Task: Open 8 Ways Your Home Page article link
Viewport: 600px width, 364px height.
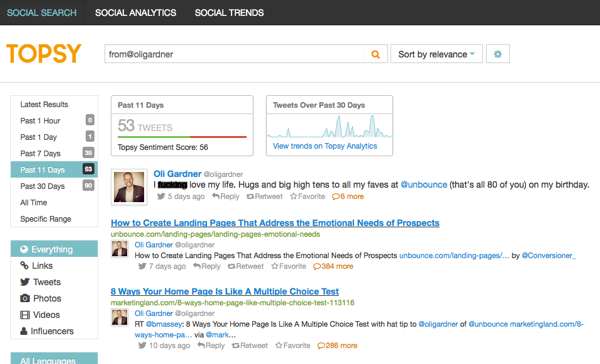Action: (225, 291)
